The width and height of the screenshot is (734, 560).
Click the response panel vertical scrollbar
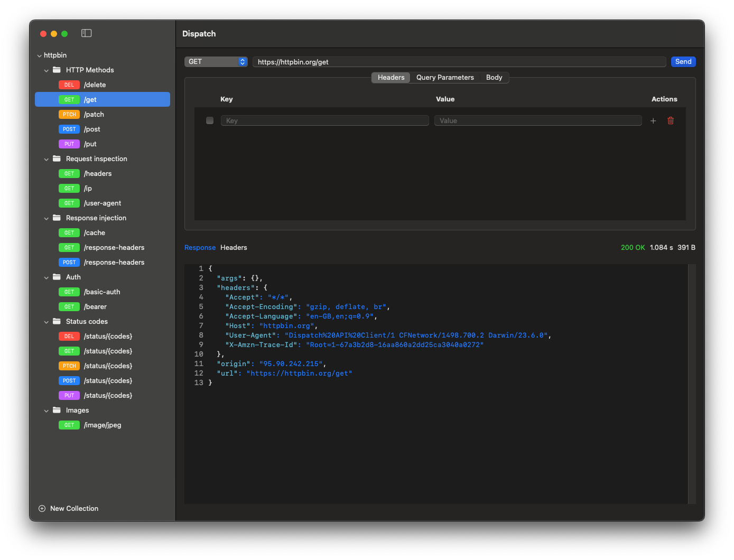click(692, 384)
